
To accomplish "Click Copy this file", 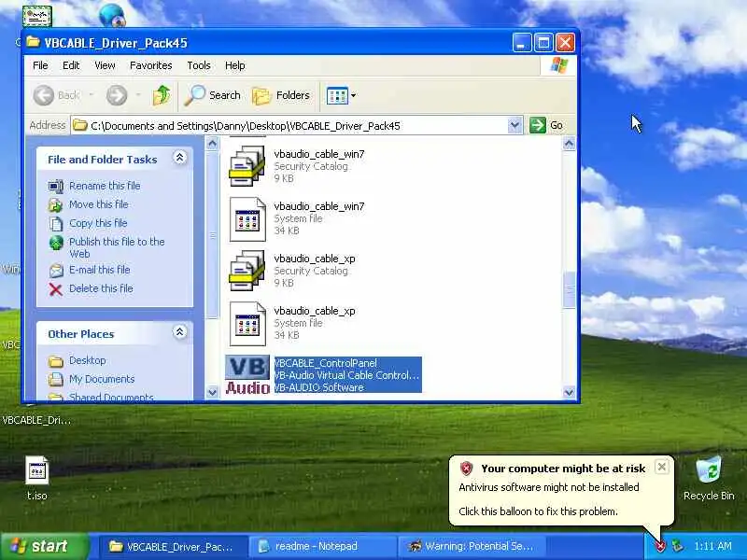I will click(x=98, y=223).
